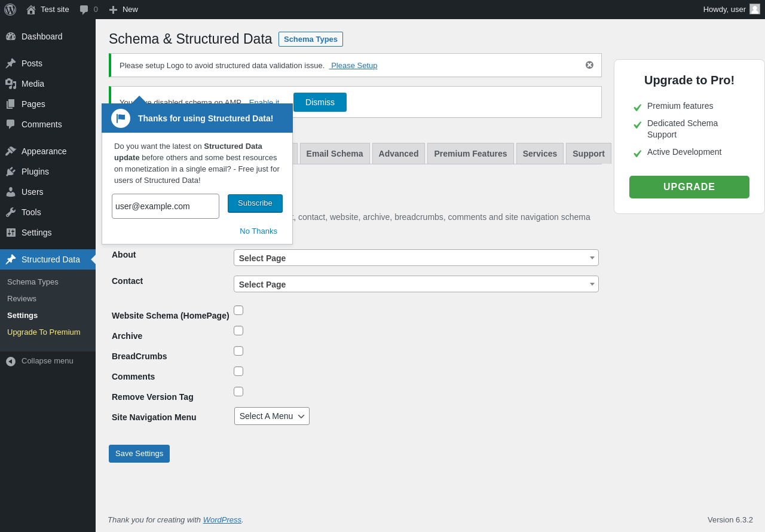The height and width of the screenshot is (532, 765).
Task: Enable the Website Schema (HomePage) checkbox
Action: pyautogui.click(x=238, y=310)
